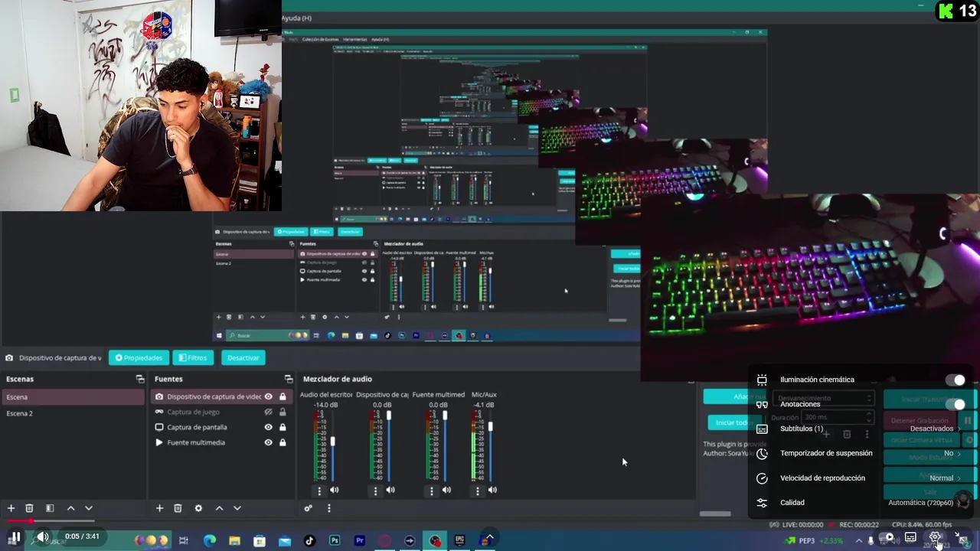Toggle Anotaciones switch
Screen dimensions: 980x551
[955, 404]
